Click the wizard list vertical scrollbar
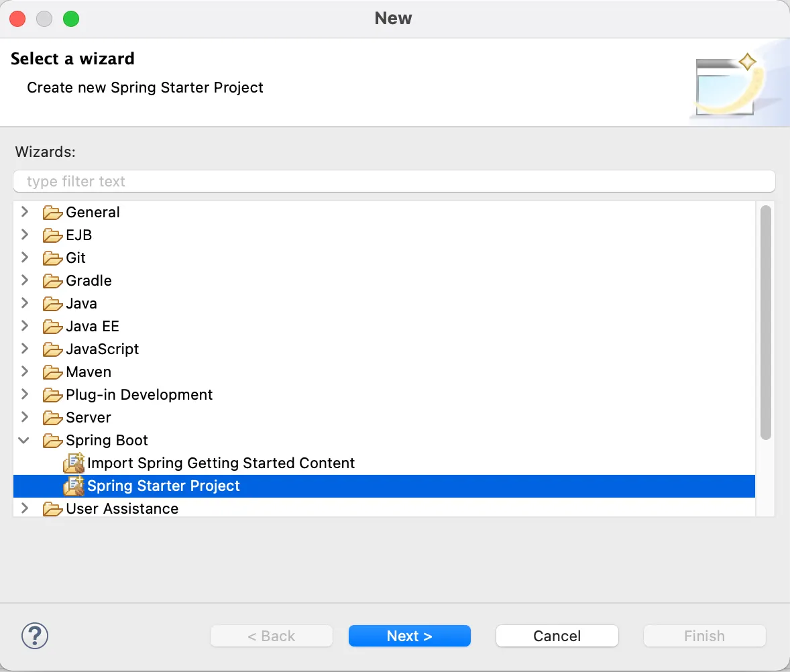Screen dimensions: 790x672 click(x=765, y=323)
